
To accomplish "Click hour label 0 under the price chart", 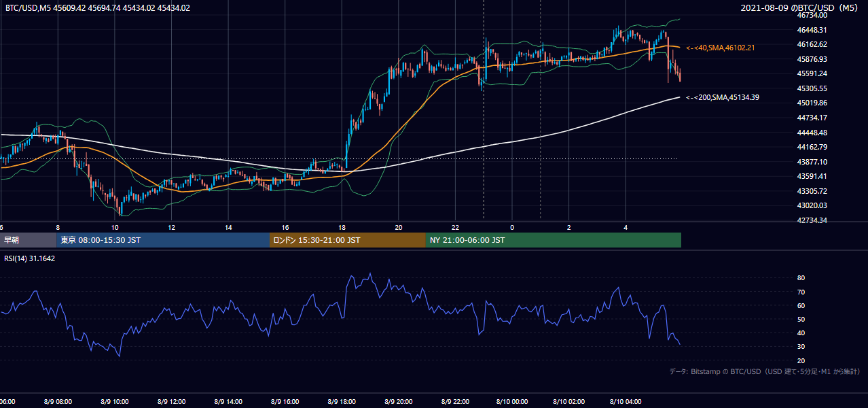I will click(512, 228).
